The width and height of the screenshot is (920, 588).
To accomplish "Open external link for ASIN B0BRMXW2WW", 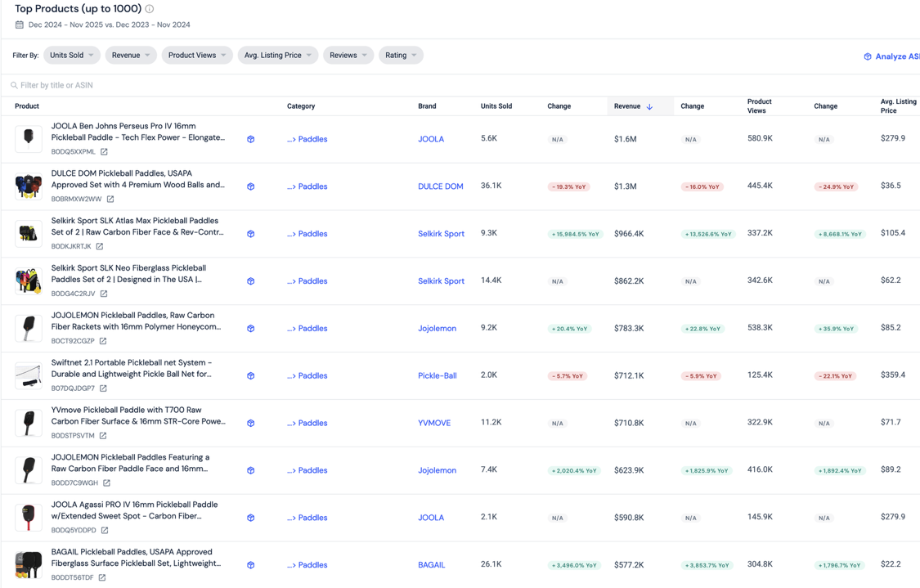I will (x=110, y=199).
